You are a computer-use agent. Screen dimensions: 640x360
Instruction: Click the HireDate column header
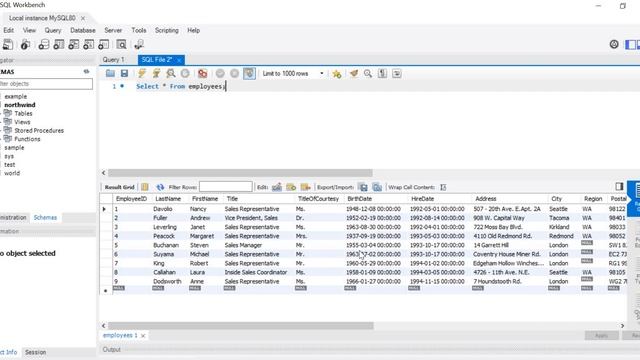coord(422,199)
